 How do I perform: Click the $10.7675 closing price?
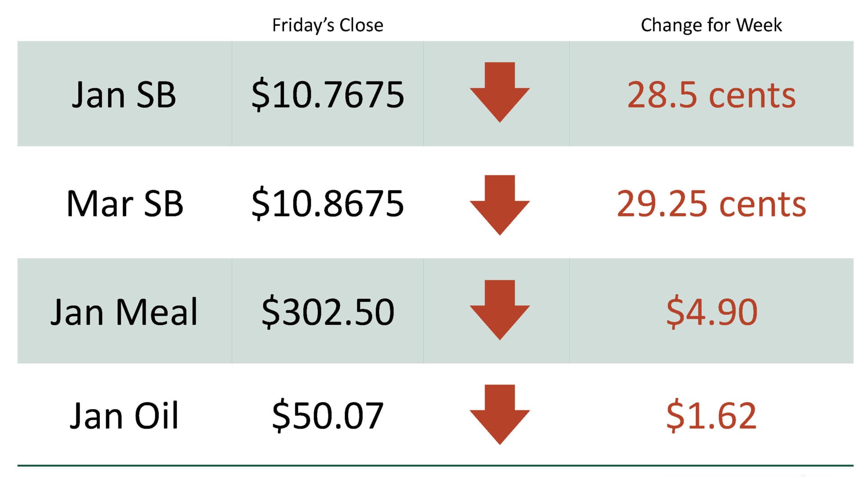pos(327,94)
